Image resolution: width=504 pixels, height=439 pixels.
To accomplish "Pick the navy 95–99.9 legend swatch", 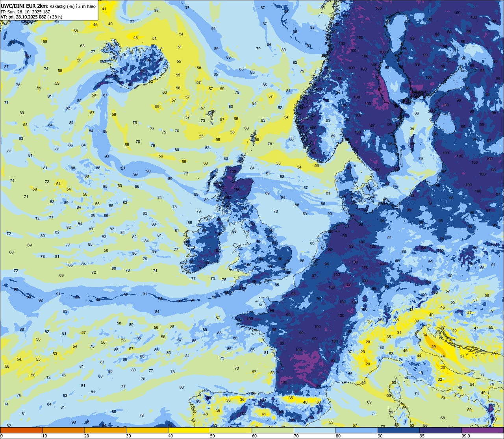I will (x=441, y=430).
